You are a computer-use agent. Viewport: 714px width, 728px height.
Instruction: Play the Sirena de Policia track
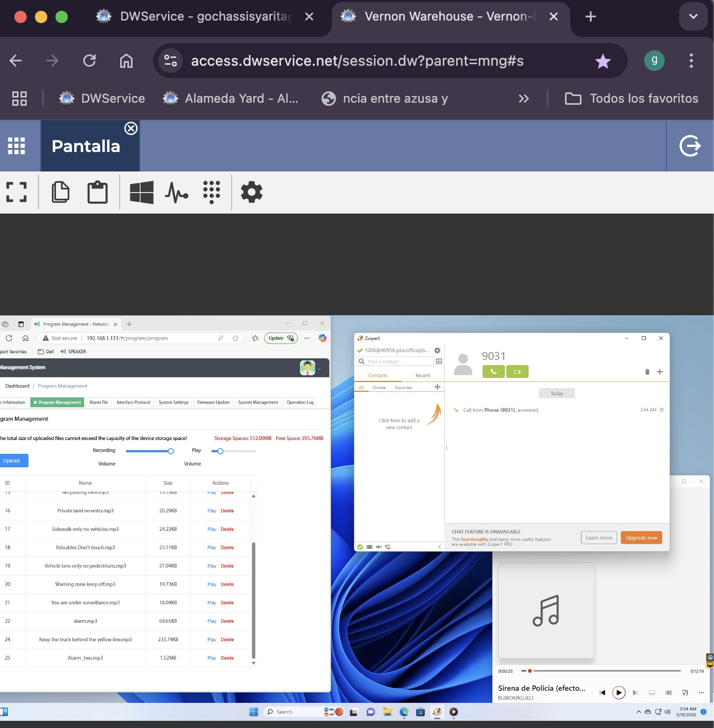tap(619, 693)
